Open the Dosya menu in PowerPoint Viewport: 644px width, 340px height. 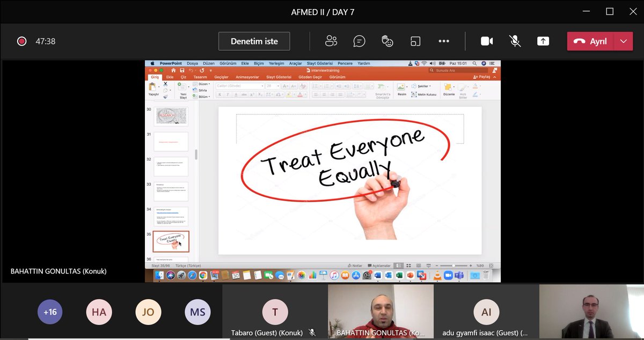(192, 63)
